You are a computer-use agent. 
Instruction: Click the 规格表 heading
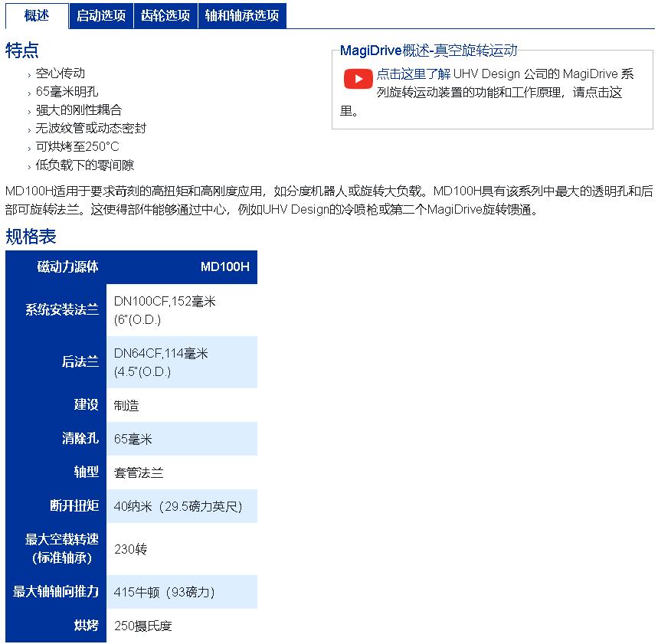pyautogui.click(x=31, y=237)
